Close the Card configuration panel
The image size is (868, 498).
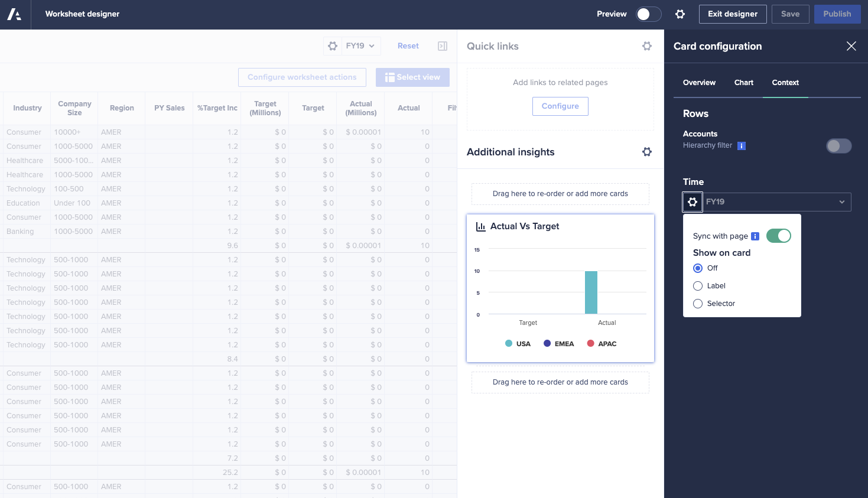pos(851,46)
